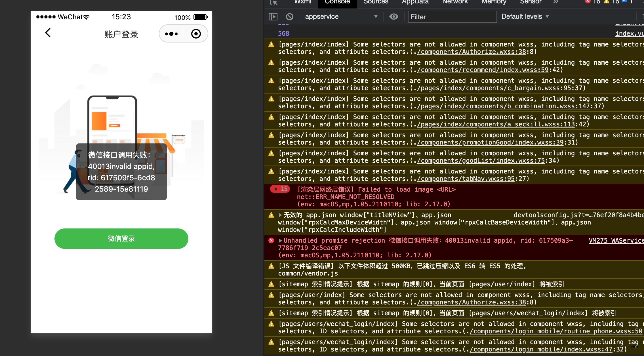Open the login_mobile/index.wxss:47 link
644x356 pixels.
[x=541, y=349]
